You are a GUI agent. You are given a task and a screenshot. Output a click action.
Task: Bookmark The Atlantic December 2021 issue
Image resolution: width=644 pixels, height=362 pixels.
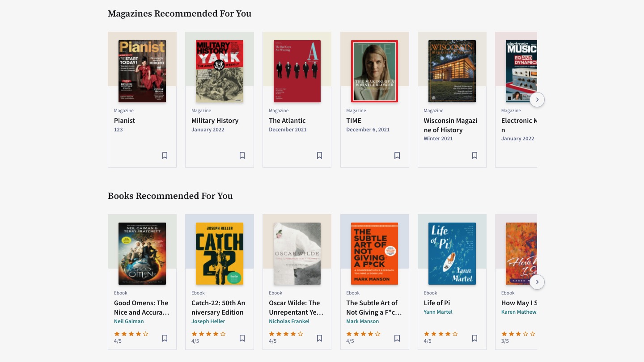point(319,156)
